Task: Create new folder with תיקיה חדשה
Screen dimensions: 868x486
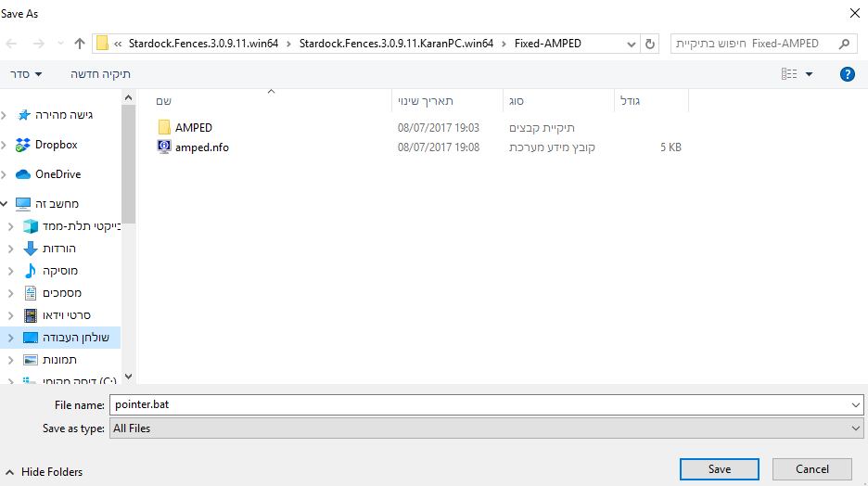Action: (100, 74)
